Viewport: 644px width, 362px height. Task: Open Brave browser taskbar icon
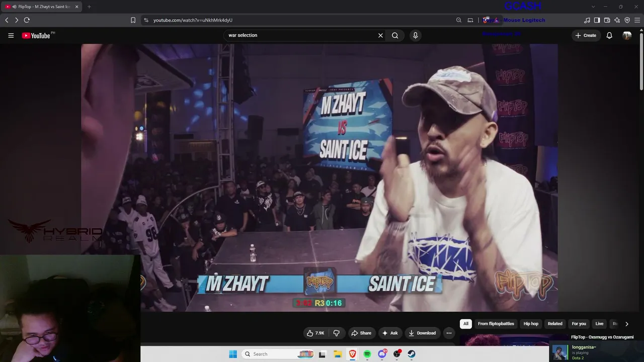(x=352, y=354)
